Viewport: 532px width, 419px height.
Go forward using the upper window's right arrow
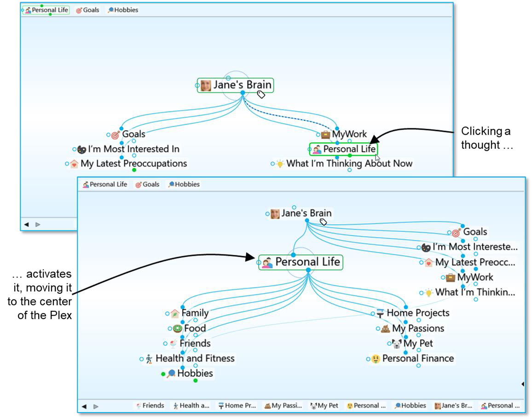point(38,224)
